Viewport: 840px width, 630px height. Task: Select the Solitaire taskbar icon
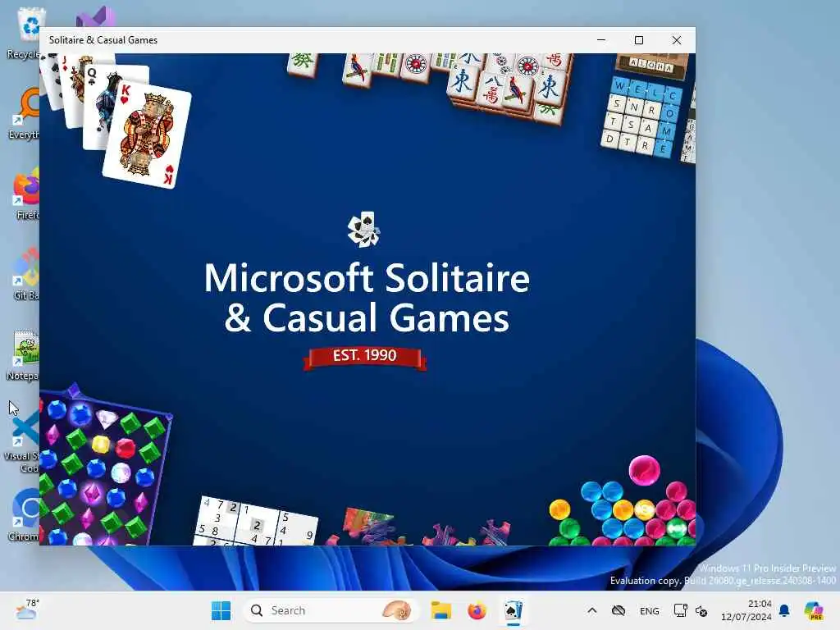coord(513,610)
